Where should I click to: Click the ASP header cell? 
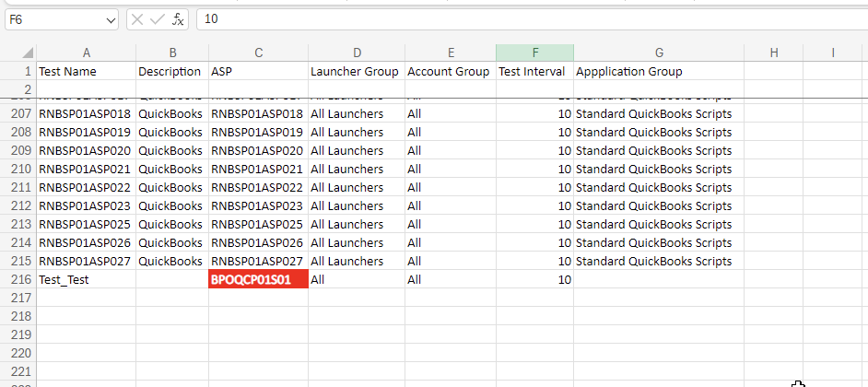[x=259, y=72]
